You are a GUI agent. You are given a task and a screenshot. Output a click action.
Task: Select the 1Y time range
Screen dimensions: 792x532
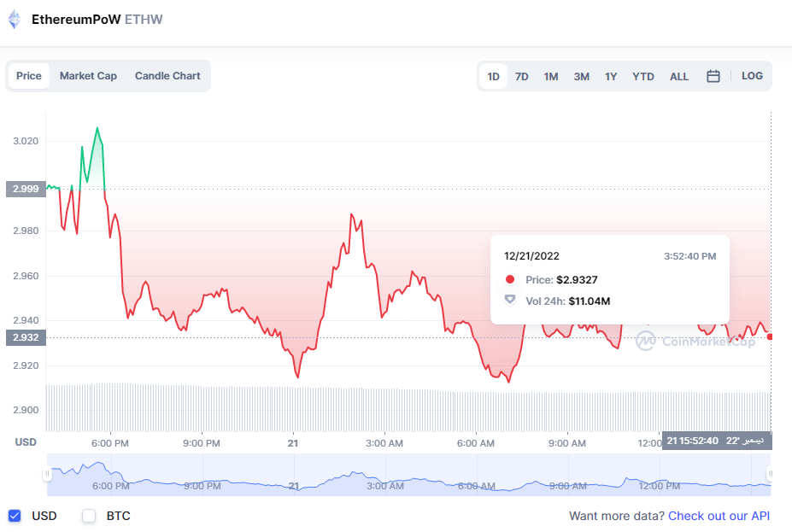[x=611, y=76]
